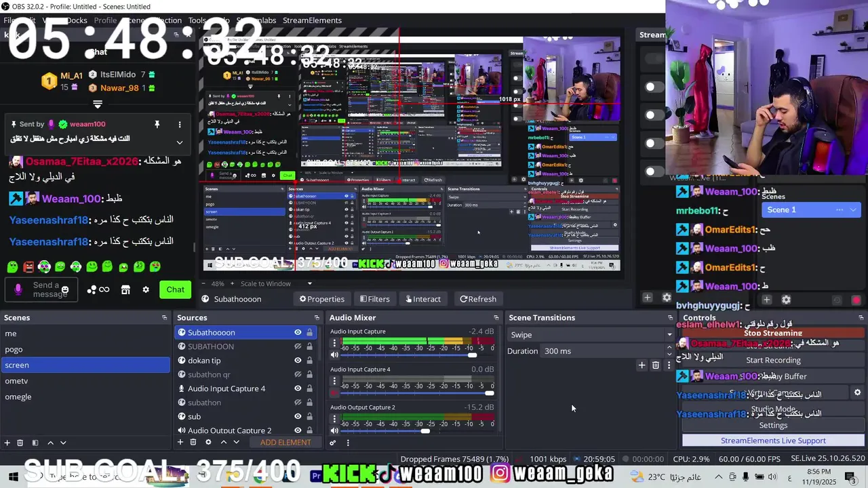
Task: Open the Docks menu
Action: click(x=77, y=20)
